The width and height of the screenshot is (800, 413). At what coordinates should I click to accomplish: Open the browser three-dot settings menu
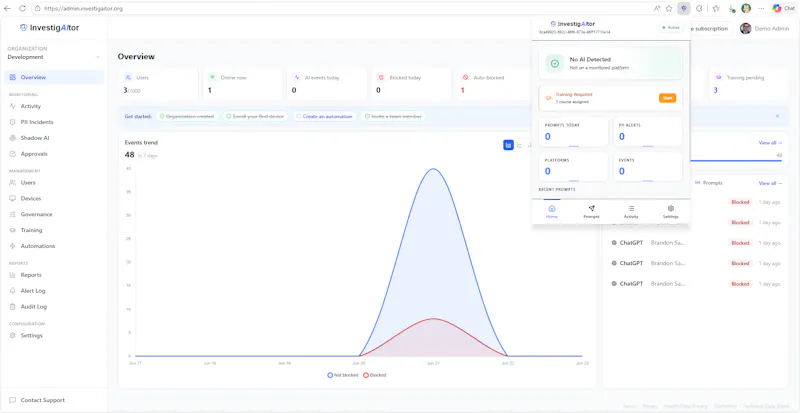(x=761, y=8)
